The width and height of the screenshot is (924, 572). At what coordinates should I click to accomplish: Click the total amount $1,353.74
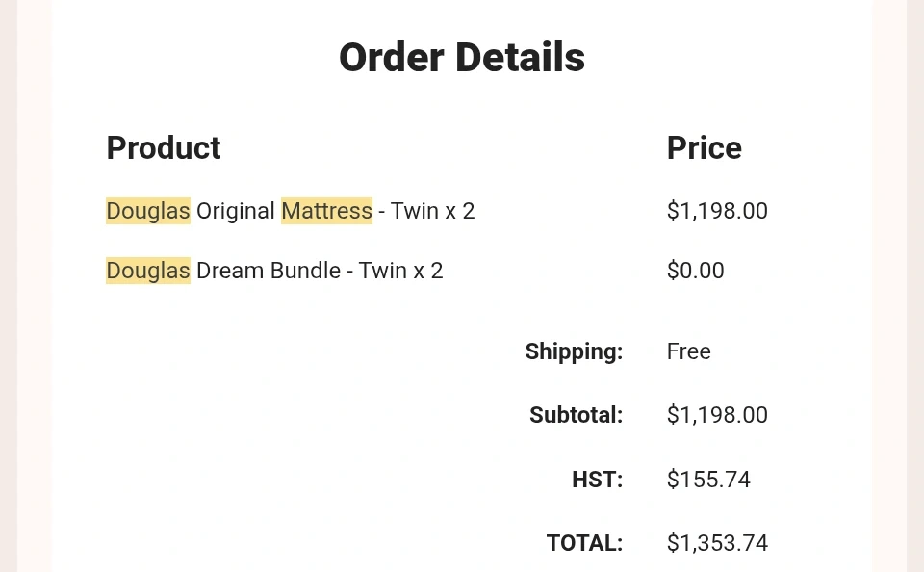717,543
